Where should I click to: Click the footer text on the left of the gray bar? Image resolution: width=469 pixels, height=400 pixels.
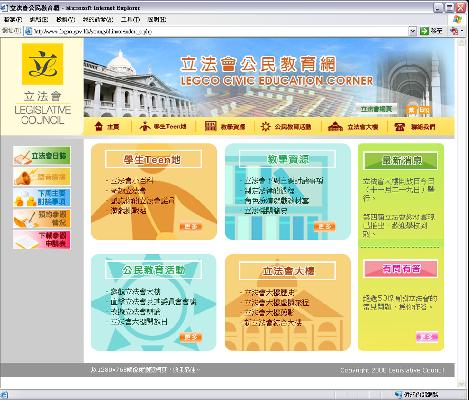tap(145, 370)
